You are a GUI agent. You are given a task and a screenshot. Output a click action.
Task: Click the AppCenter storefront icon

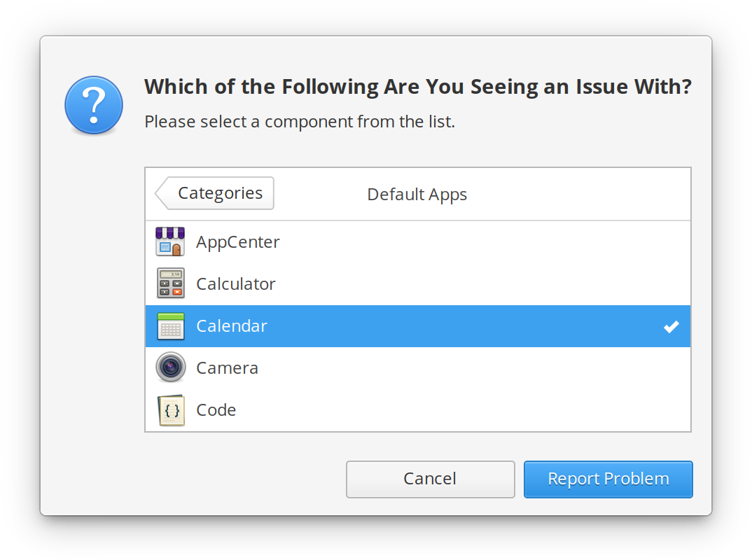170,242
